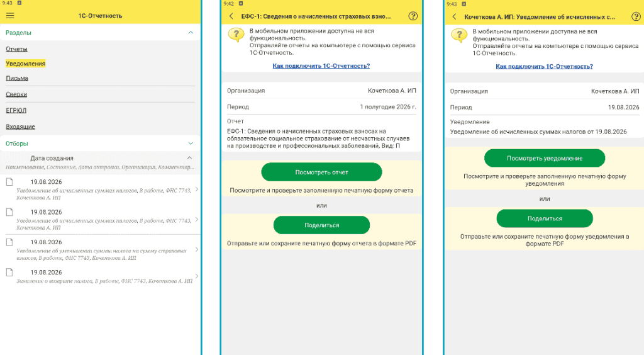
Task: Open the ЕГРЮЛ section
Action: [16, 110]
